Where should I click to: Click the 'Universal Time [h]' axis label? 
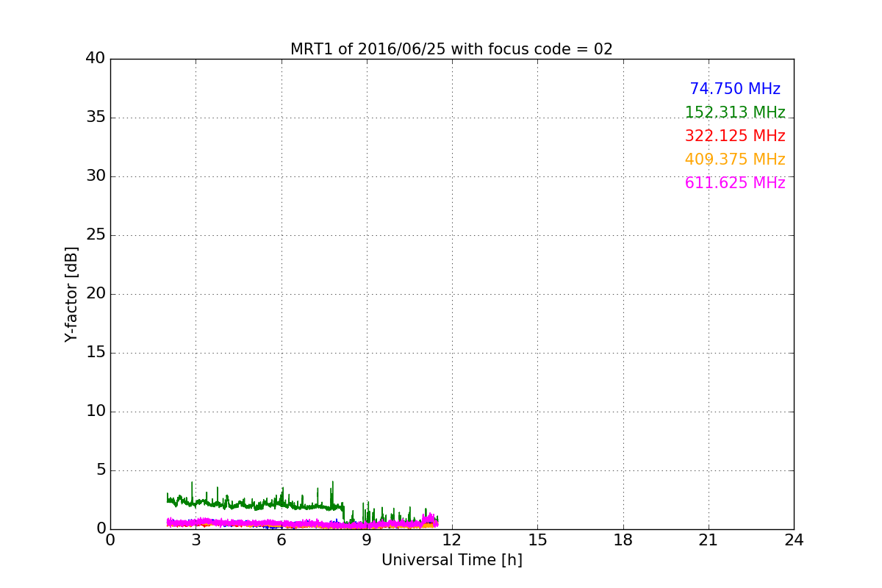[451, 560]
